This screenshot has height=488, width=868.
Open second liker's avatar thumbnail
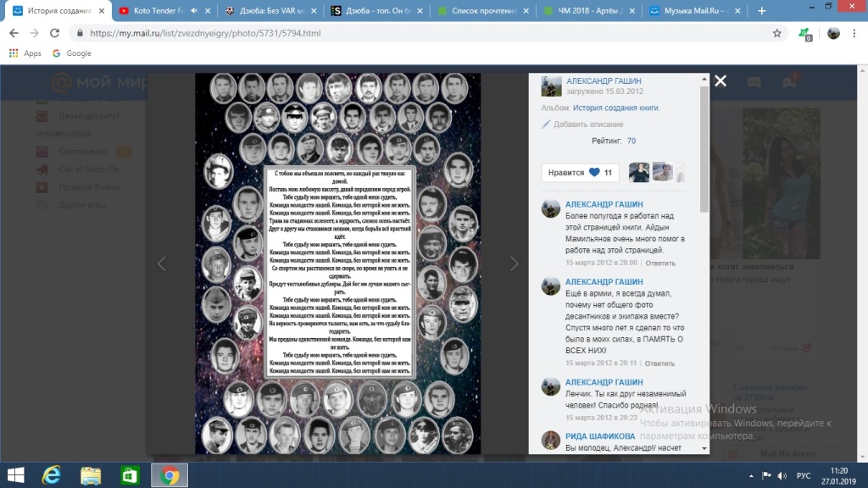tap(662, 172)
